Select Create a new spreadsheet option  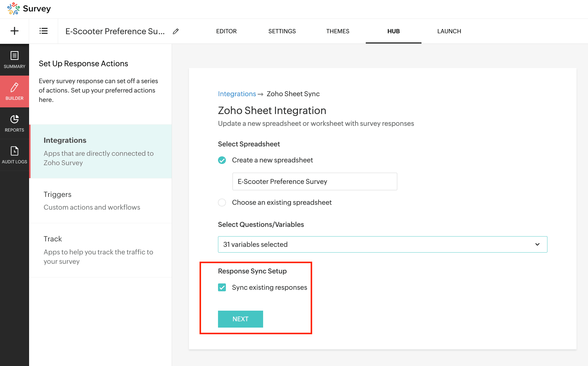pyautogui.click(x=222, y=160)
